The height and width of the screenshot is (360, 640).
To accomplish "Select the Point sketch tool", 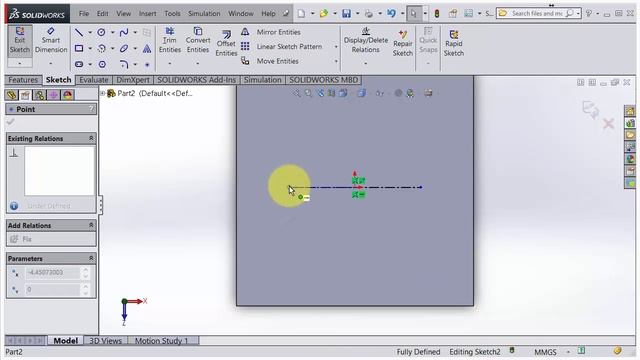I will (147, 64).
